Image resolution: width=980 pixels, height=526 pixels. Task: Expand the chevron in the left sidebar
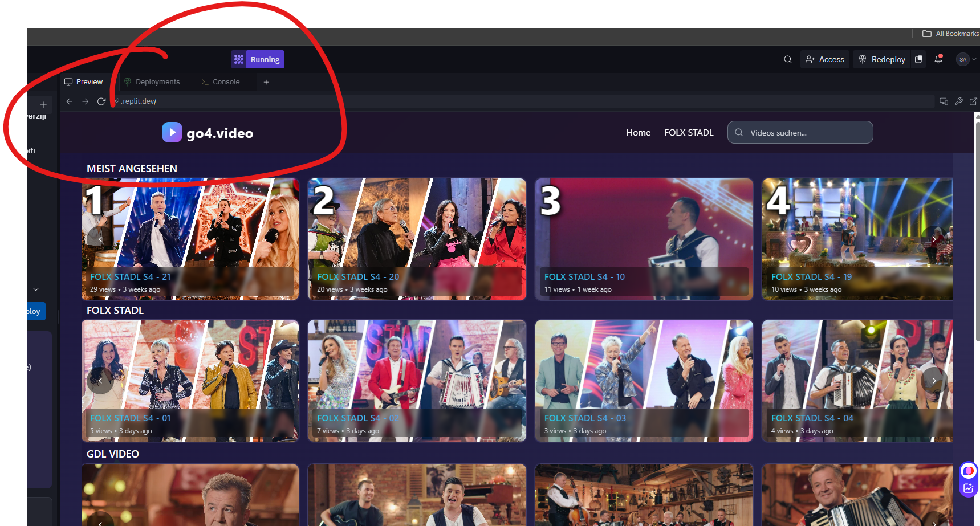[36, 289]
